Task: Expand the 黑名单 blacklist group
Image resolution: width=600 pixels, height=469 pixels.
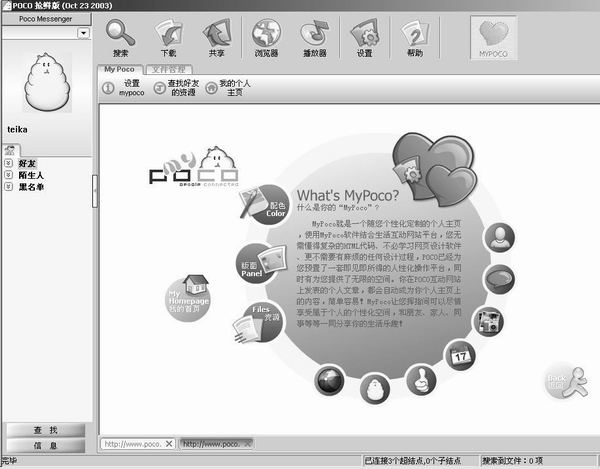Action: tap(9, 187)
